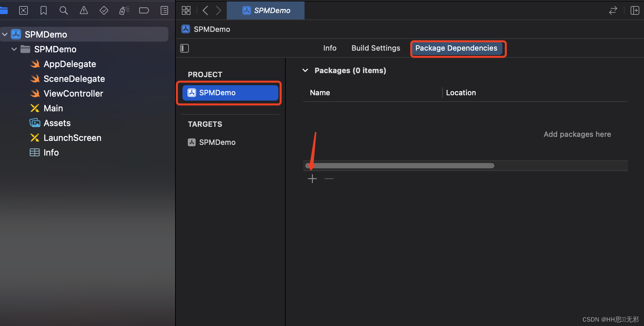Open the Breakpoint navigator
This screenshot has width=644, height=326.
point(144,10)
